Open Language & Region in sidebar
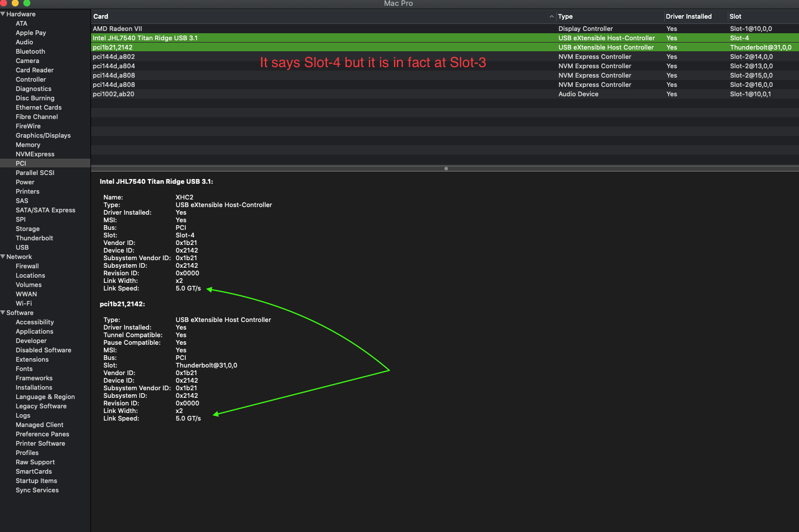This screenshot has width=799, height=532. point(45,397)
